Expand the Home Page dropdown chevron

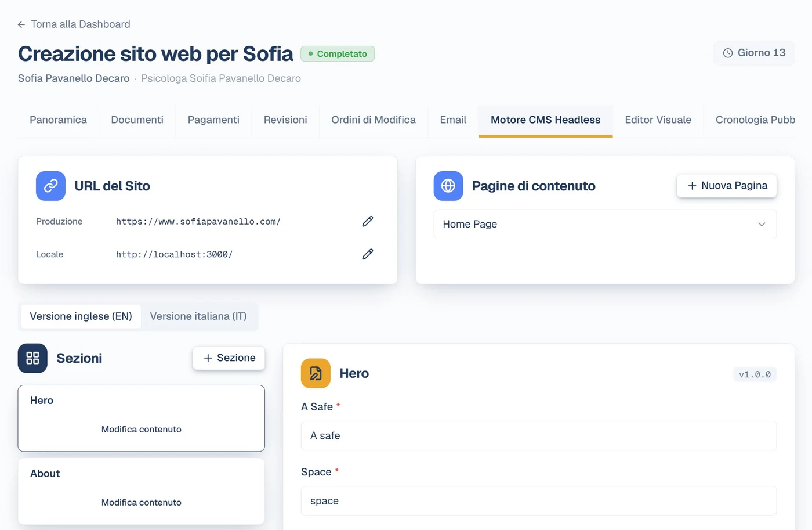pyautogui.click(x=762, y=225)
